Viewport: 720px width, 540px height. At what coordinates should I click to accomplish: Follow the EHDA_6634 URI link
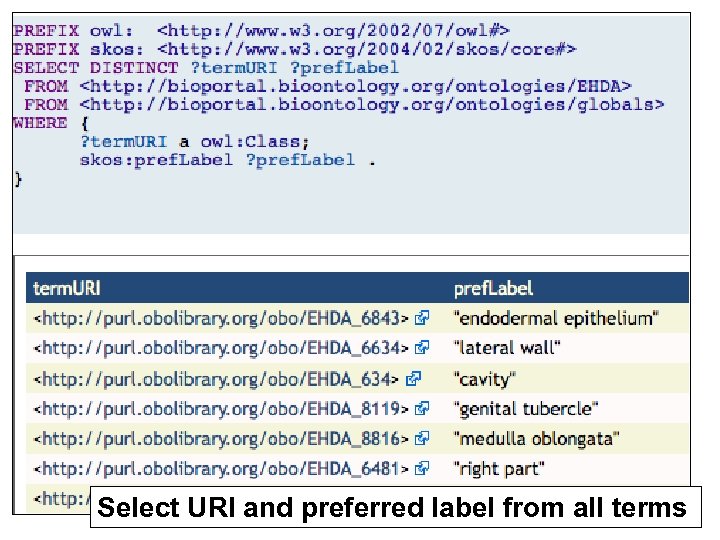[222, 349]
